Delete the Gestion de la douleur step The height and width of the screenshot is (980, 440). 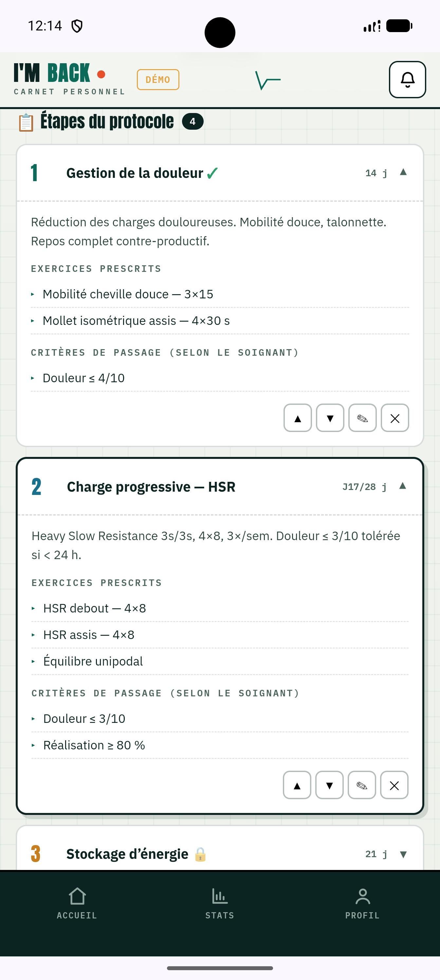coord(395,418)
